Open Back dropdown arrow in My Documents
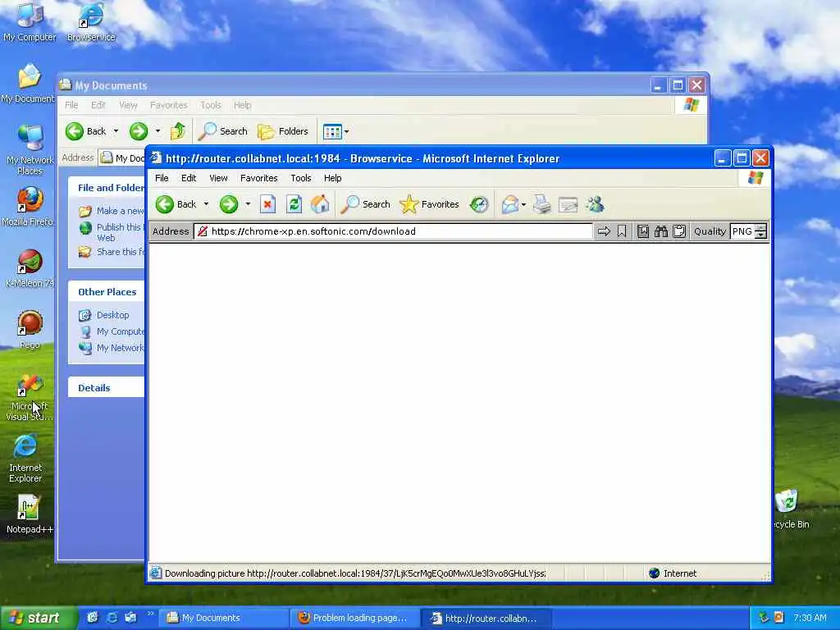 point(116,131)
